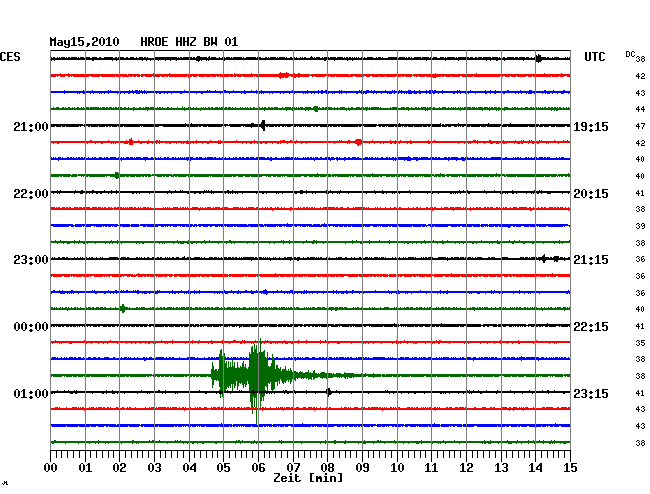This screenshot has width=650, height=494.
Task: Select minute tick label 13 on axis
Action: click(x=501, y=467)
